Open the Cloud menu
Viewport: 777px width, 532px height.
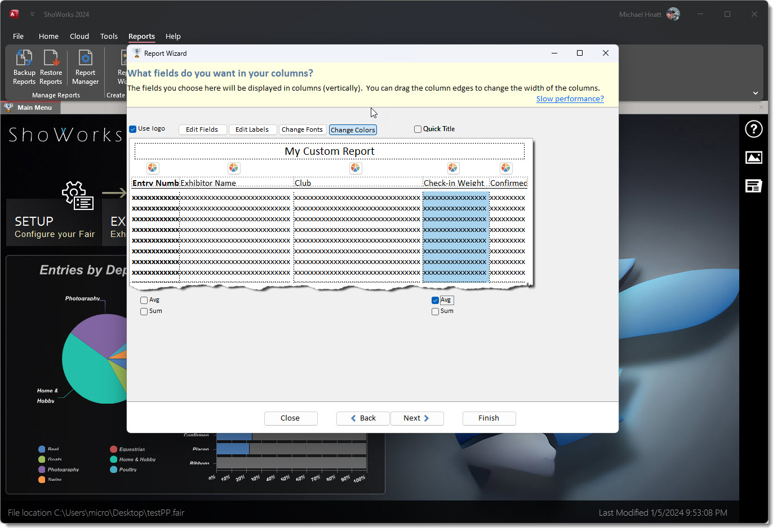coord(79,36)
